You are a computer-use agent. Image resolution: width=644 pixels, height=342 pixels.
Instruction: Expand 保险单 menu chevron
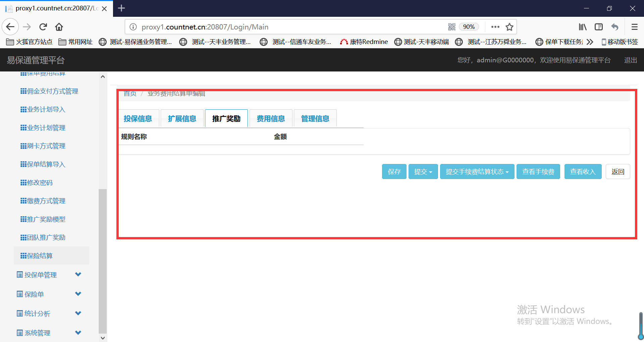(x=78, y=294)
